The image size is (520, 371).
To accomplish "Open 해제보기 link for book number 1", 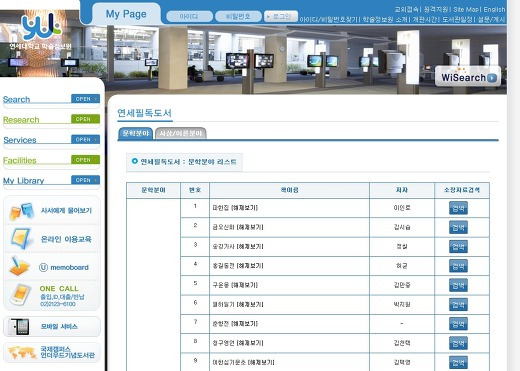I will click(244, 208).
